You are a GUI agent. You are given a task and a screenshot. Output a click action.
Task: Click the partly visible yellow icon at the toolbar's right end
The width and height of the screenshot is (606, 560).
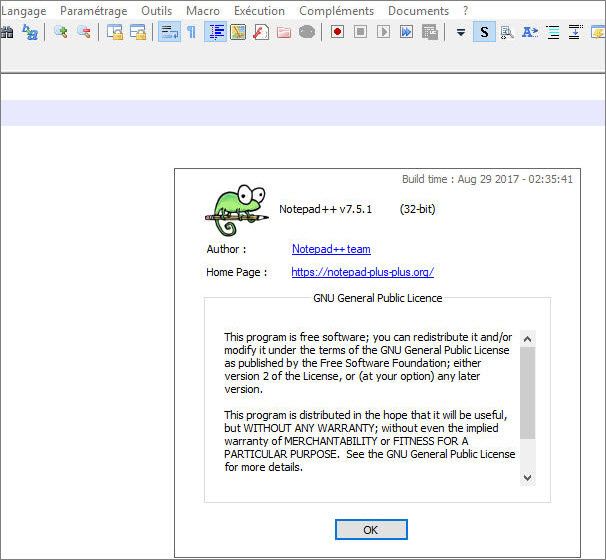(x=598, y=32)
